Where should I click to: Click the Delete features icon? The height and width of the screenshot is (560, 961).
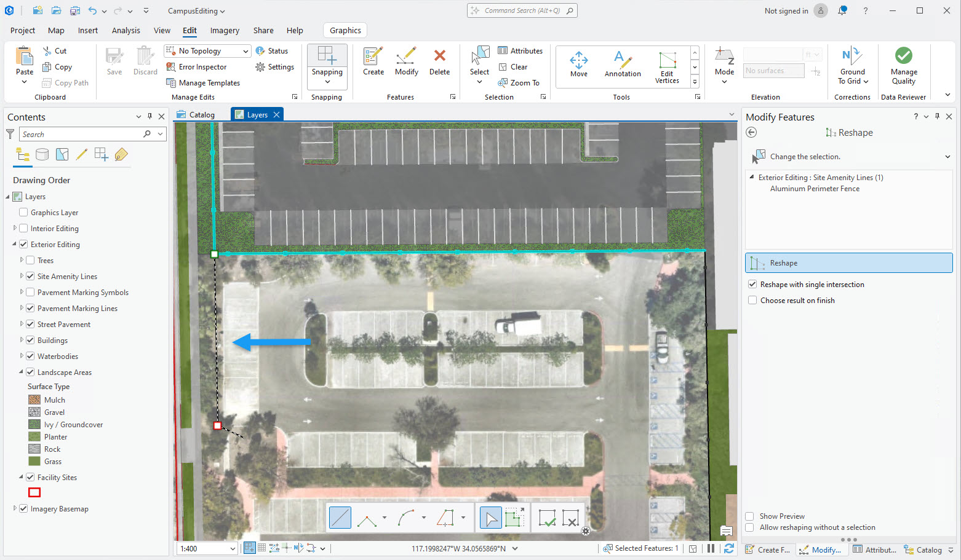click(439, 62)
